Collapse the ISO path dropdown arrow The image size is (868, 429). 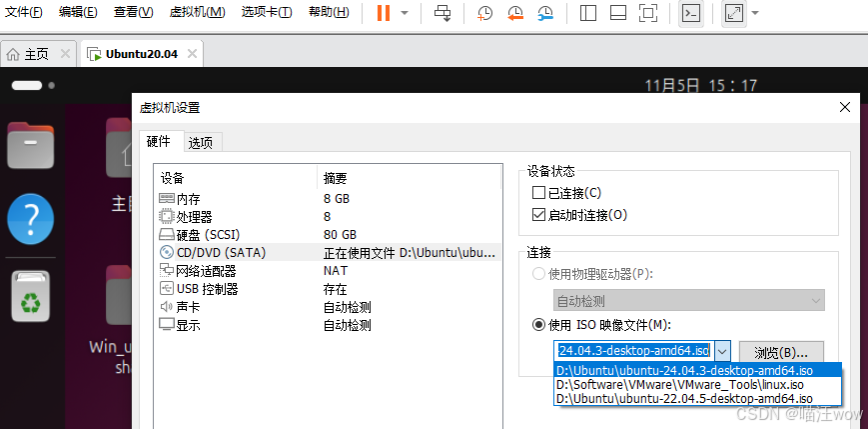723,351
